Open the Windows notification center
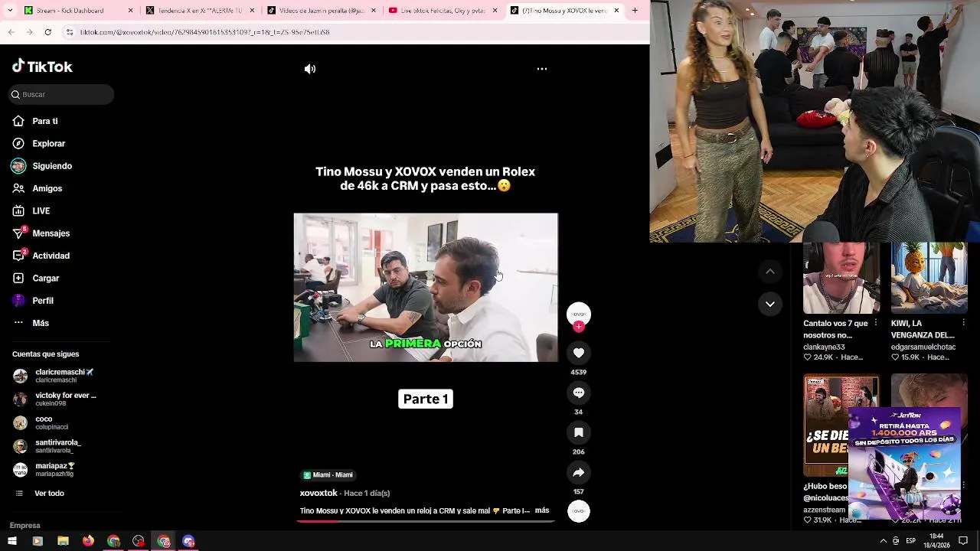Screen dimensions: 980x551 [963, 541]
